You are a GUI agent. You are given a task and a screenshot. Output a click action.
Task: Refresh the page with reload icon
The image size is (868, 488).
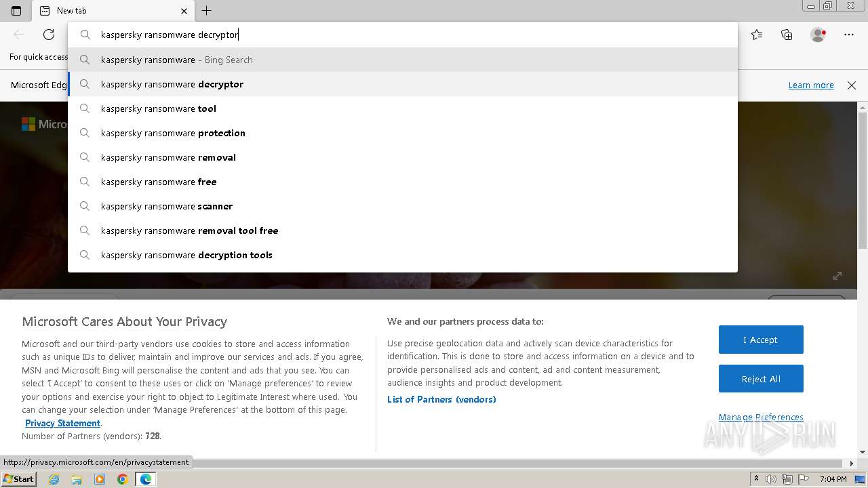[49, 35]
